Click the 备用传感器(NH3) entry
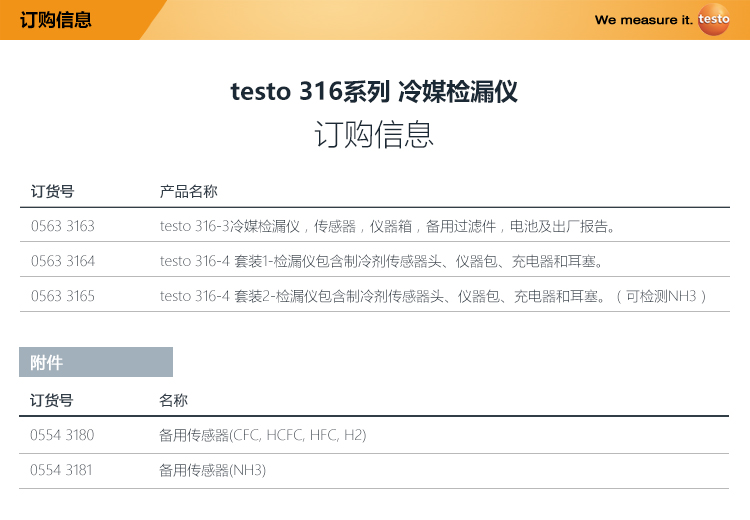The width and height of the screenshot is (750, 520). (213, 470)
